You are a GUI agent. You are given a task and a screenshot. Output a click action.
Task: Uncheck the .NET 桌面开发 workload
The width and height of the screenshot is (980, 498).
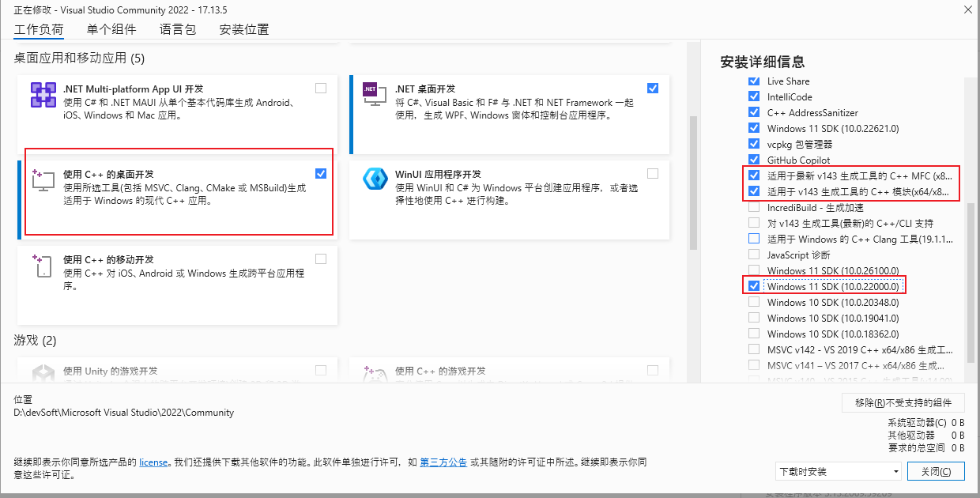653,89
